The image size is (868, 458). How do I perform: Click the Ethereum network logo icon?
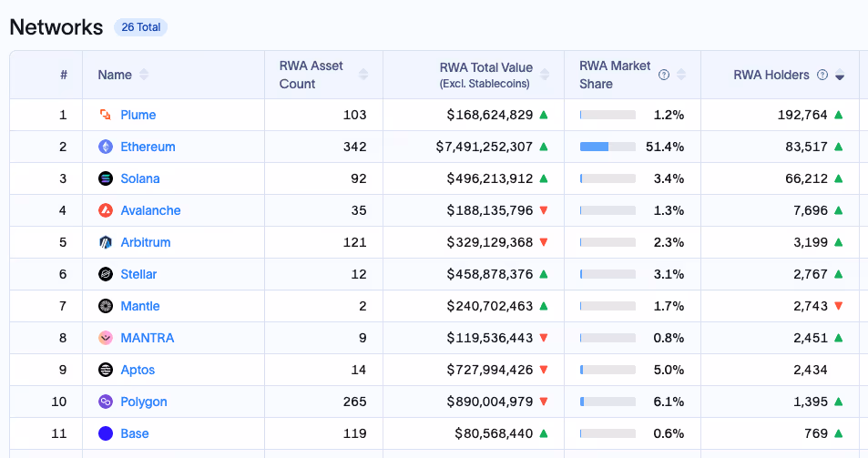tap(105, 147)
